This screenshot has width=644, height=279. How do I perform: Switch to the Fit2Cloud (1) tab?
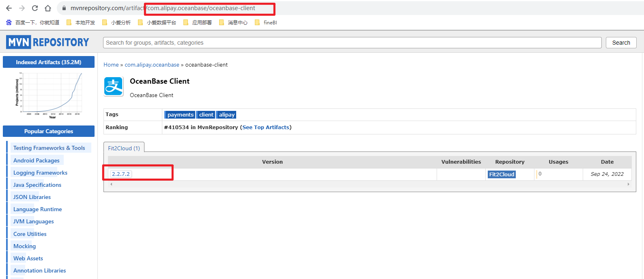coord(124,148)
